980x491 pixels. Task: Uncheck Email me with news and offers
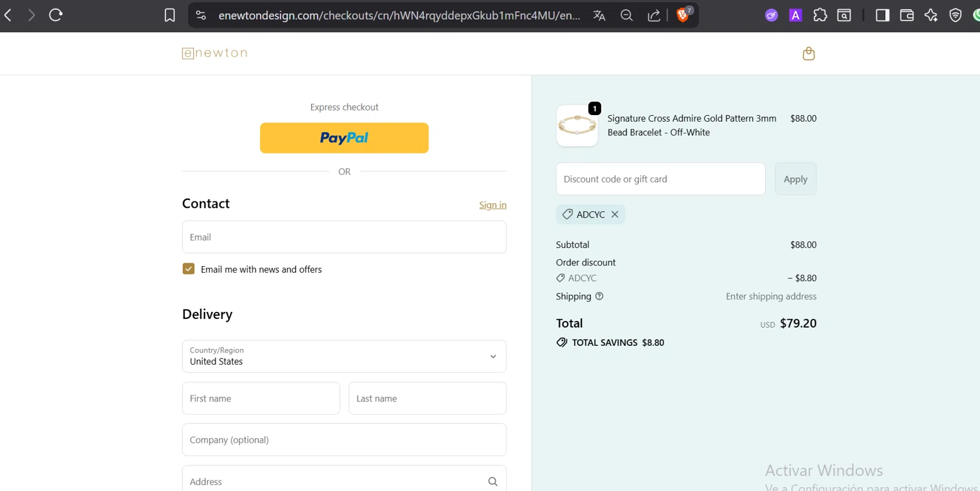pyautogui.click(x=189, y=269)
